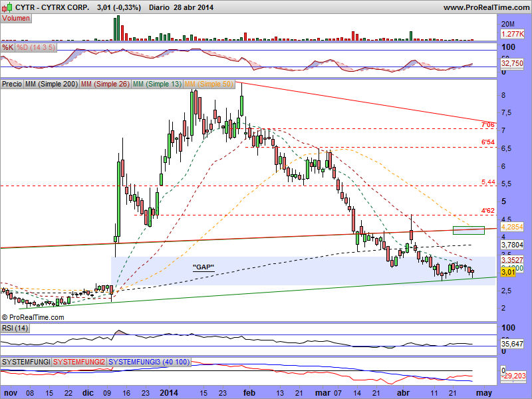Click the red 3,3527 moving average value

512,260
